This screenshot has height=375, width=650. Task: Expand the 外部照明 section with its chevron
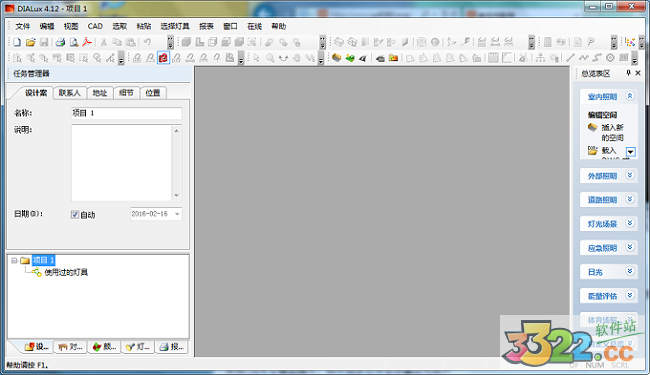(630, 175)
